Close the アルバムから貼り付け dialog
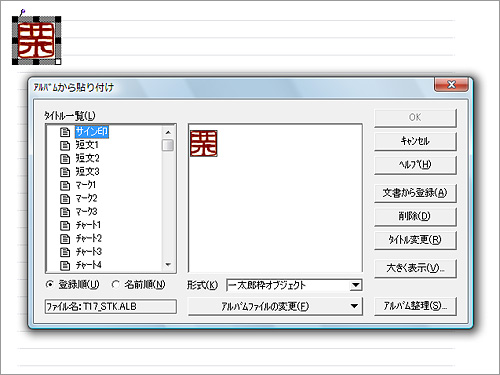Screen dimensions: 500x375 coord(451,85)
